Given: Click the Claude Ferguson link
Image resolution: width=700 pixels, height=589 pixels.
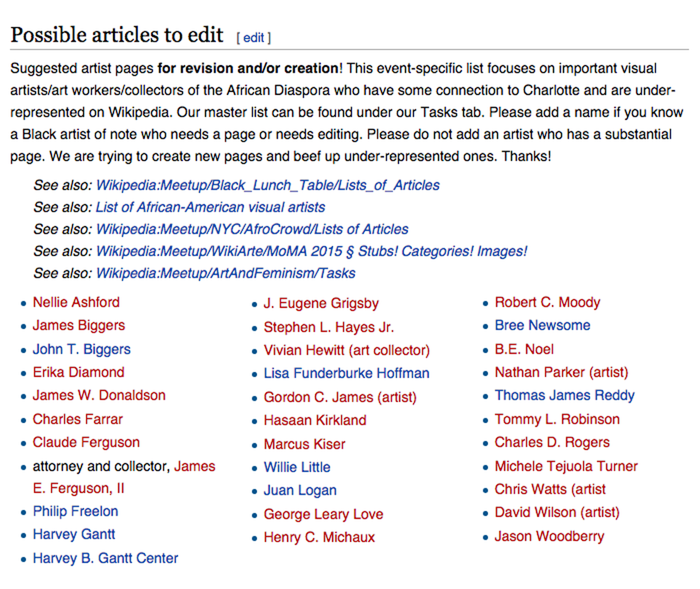Looking at the screenshot, I should (86, 442).
